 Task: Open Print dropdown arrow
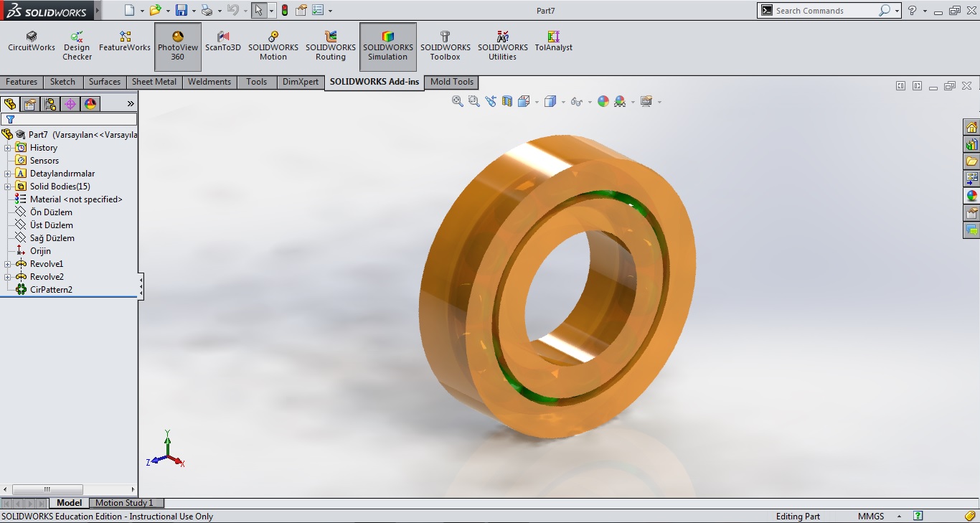tap(220, 11)
